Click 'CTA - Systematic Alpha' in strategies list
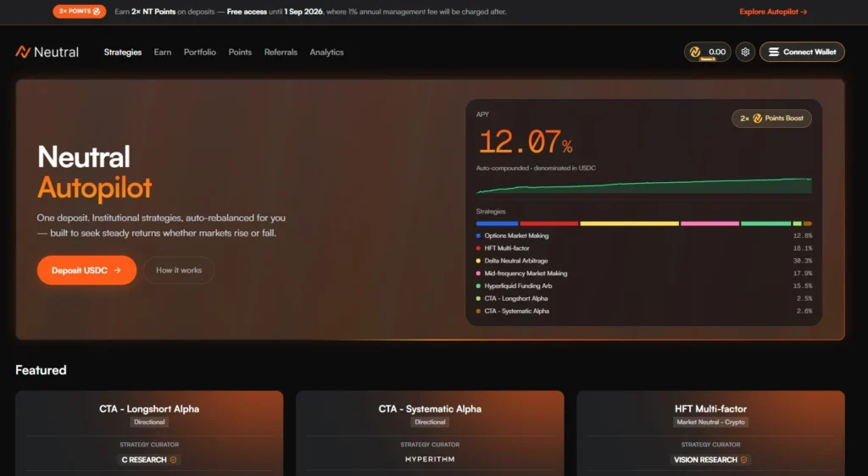868x476 pixels. (x=516, y=311)
